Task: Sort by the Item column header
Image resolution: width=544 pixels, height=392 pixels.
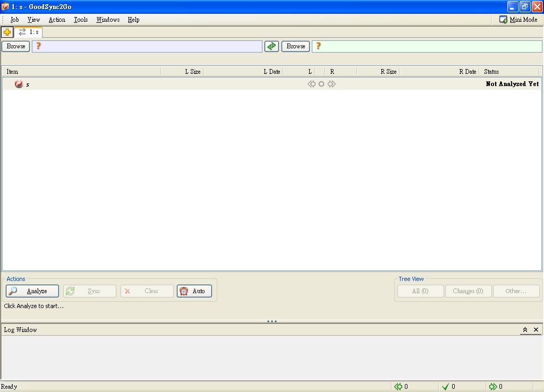Action: click(x=82, y=72)
